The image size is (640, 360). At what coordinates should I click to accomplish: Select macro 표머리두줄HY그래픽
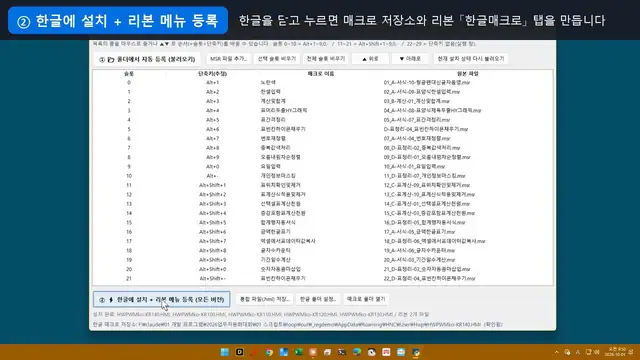pos(284,111)
